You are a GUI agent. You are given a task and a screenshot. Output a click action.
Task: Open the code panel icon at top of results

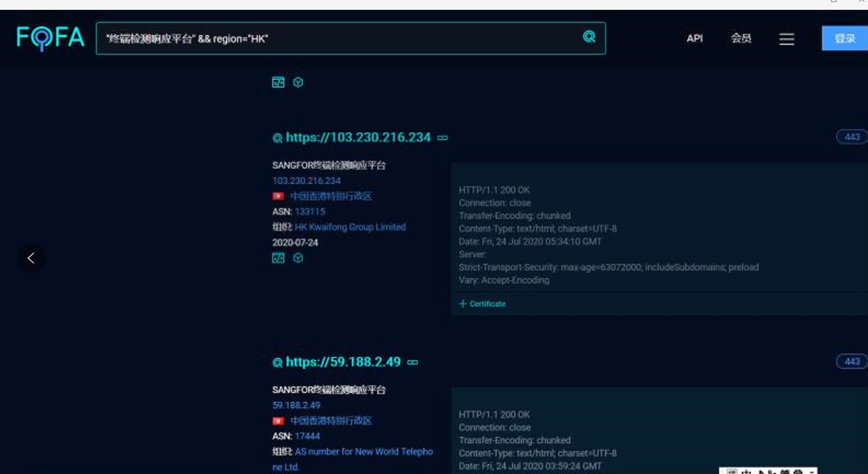pos(278,82)
